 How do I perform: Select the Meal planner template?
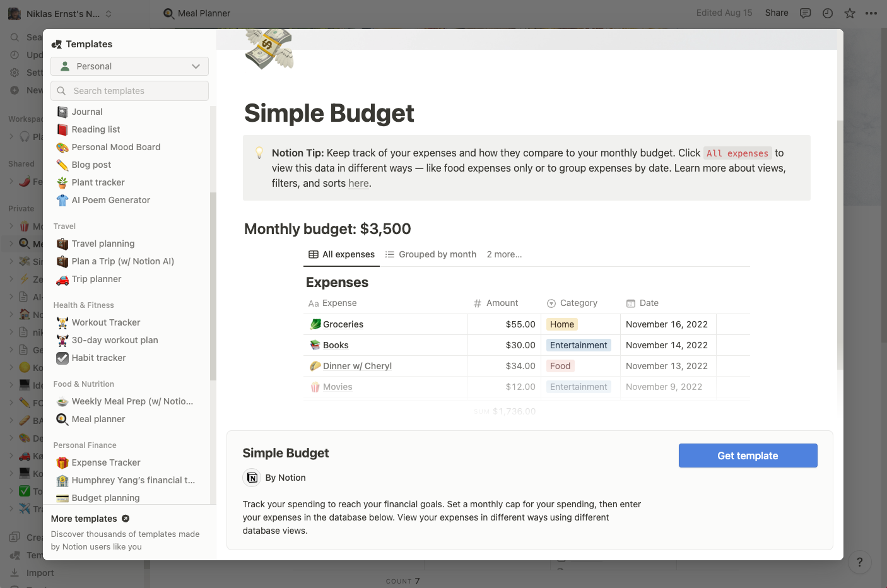point(129,419)
